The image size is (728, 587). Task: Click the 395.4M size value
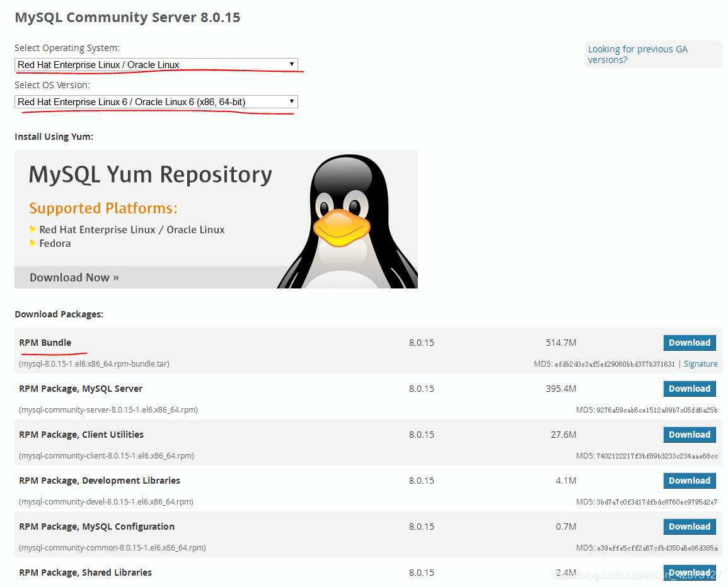[561, 389]
